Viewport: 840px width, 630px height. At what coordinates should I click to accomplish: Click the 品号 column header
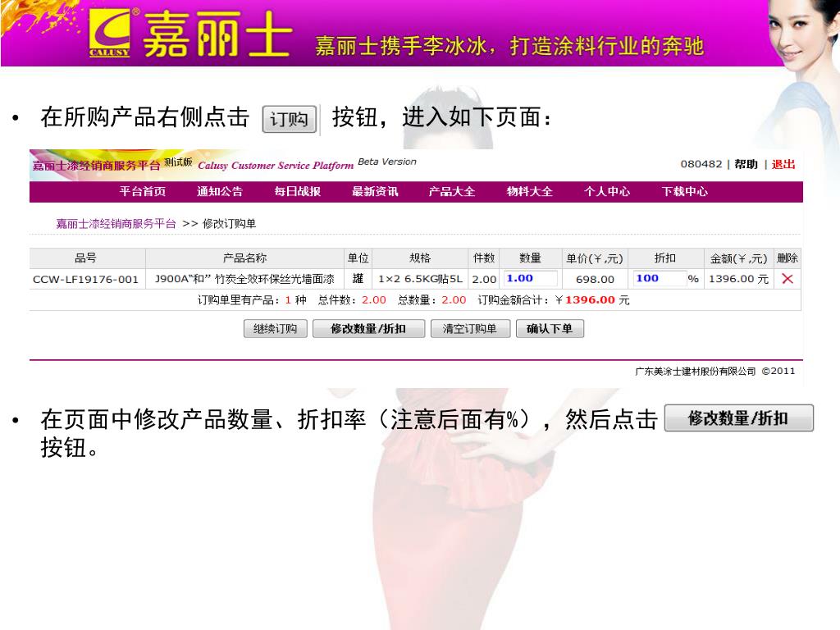[85, 258]
